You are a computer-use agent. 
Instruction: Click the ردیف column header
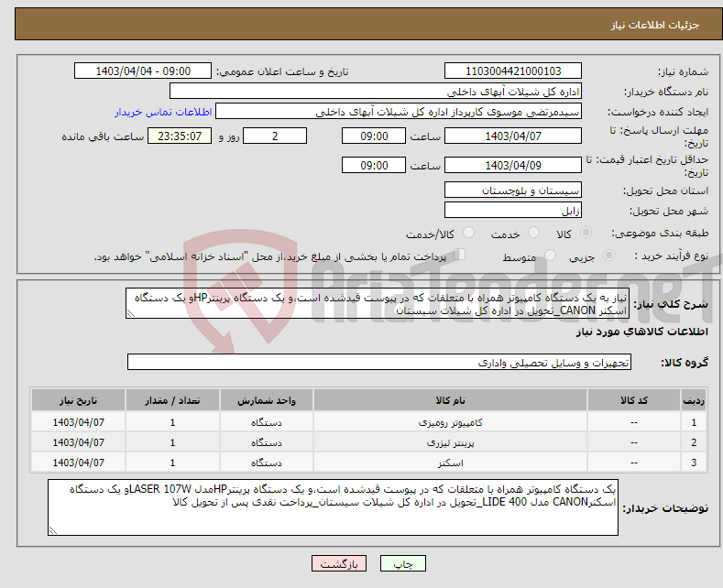tap(694, 400)
